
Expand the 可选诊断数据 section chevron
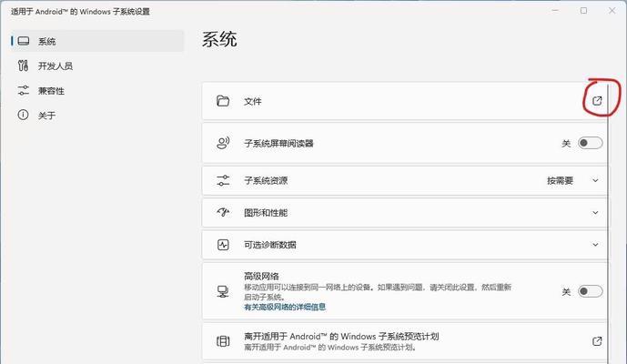point(595,245)
